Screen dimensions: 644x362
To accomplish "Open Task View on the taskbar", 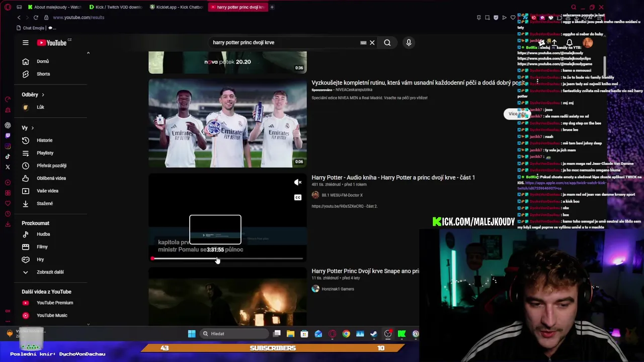I will pyautogui.click(x=277, y=334).
